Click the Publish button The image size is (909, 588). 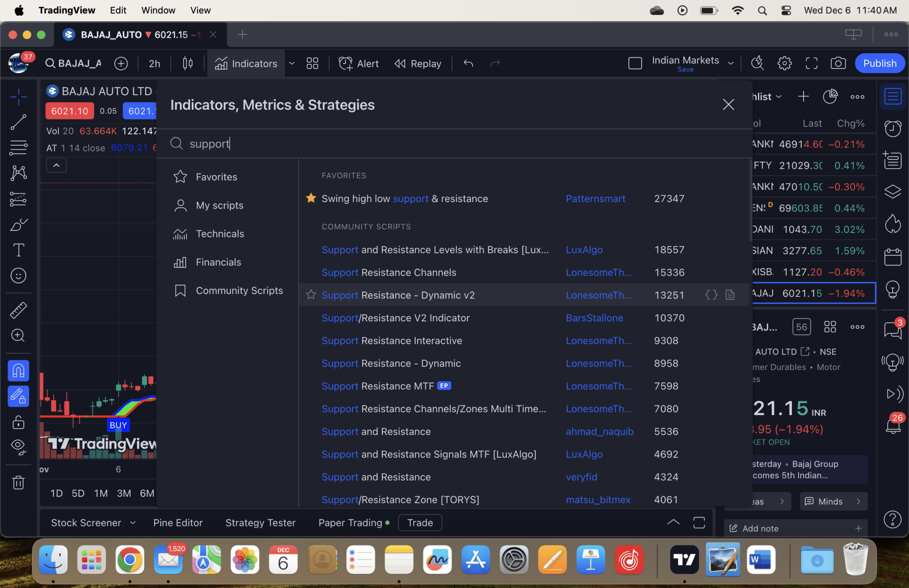879,63
